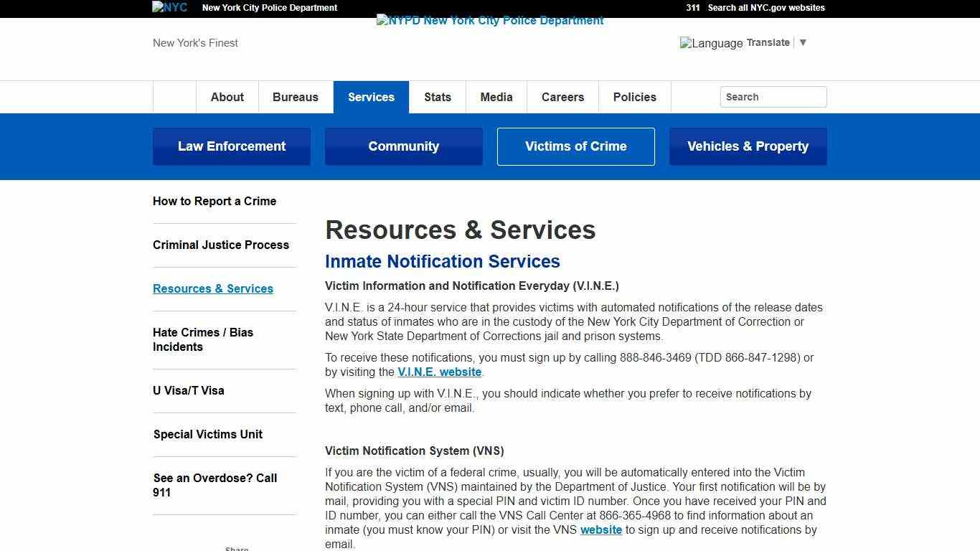Click the Search input box

tap(773, 97)
